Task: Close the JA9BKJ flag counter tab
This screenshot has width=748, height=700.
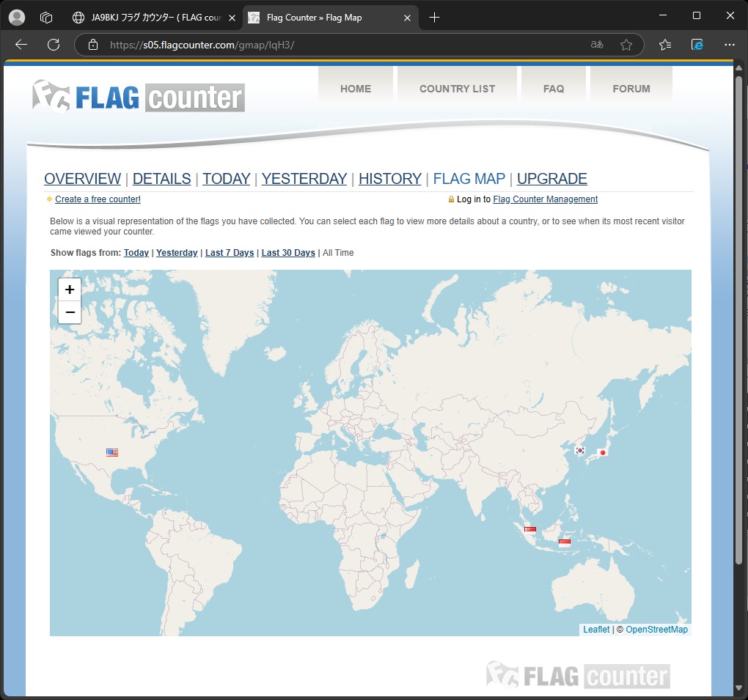Action: (x=232, y=18)
